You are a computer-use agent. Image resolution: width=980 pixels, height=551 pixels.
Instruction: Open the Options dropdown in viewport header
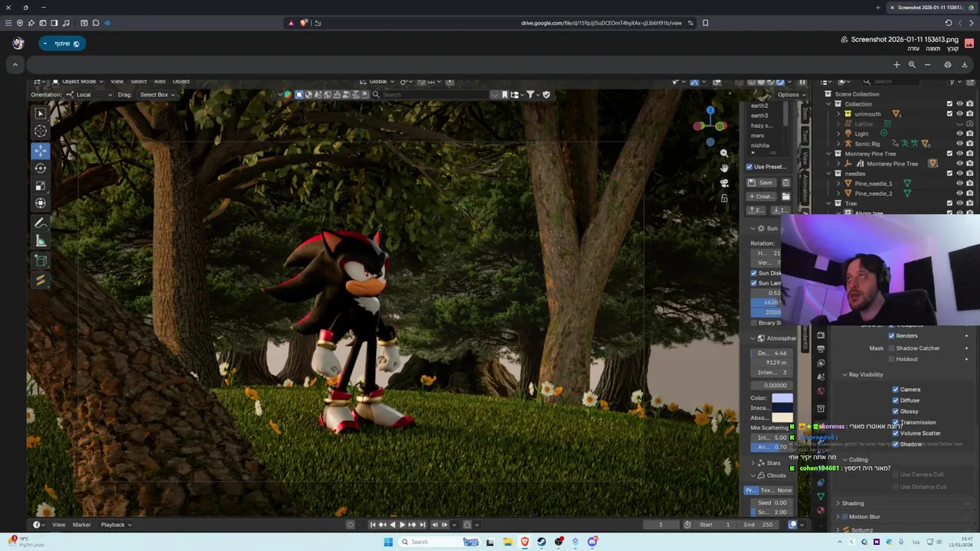tap(791, 94)
